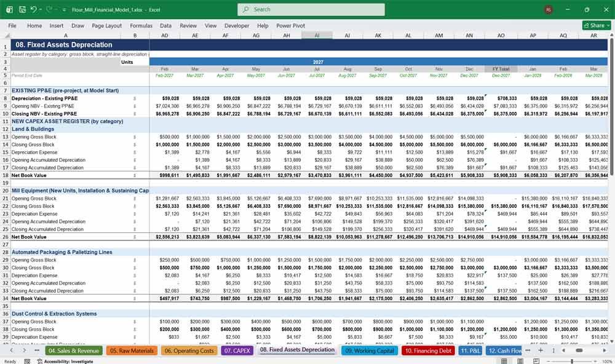Open the Insert ribbon tab
The height and width of the screenshot is (364, 615).
pos(57,25)
